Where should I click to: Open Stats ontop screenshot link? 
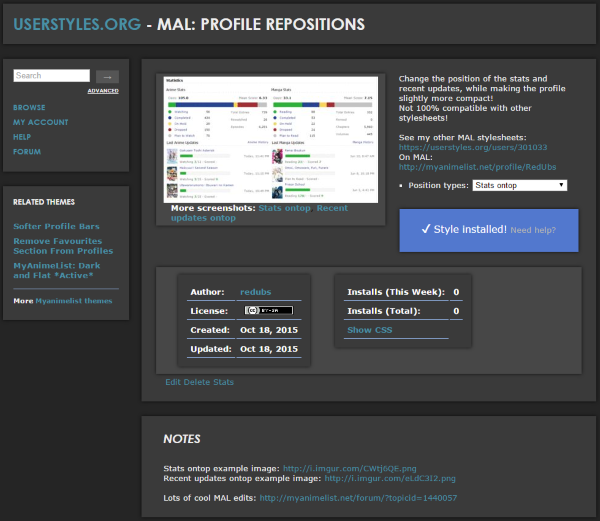tap(284, 208)
